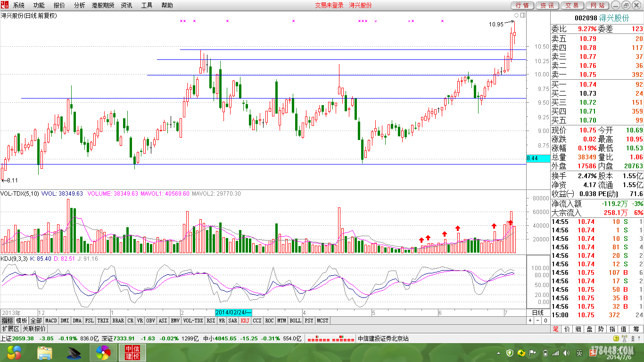Switch to DMI indicator tab

point(65,321)
